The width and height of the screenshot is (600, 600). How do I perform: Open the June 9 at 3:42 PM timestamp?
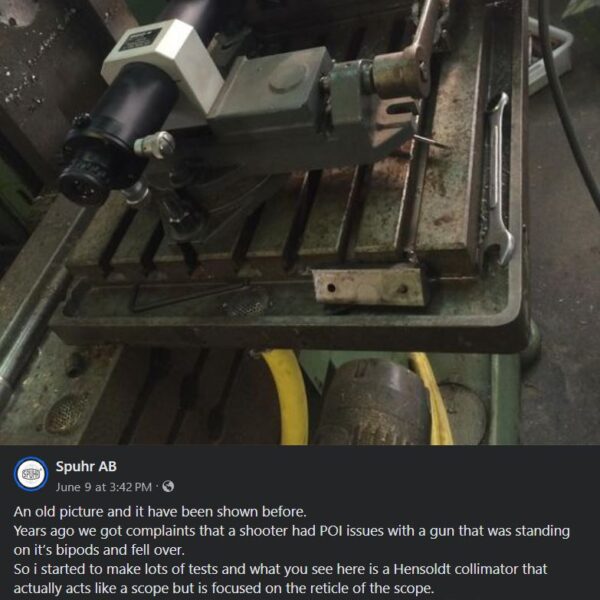pyautogui.click(x=104, y=487)
